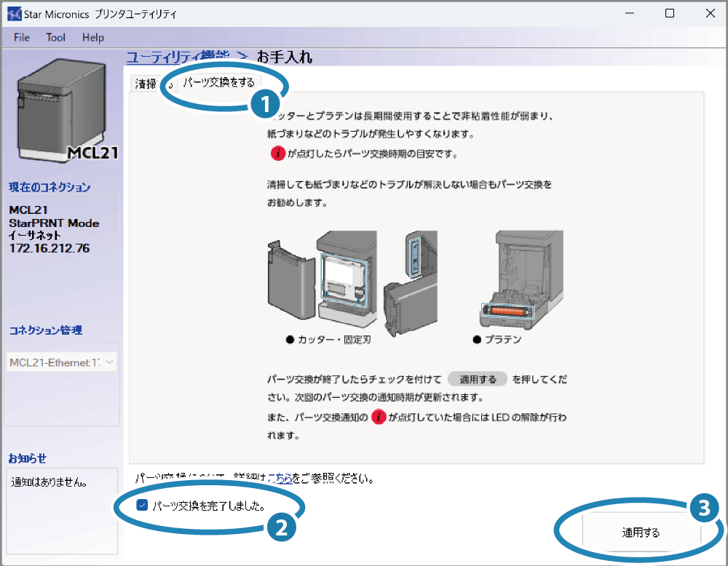The width and height of the screenshot is (728, 566).
Task: Click the red info icon after 'パーツ交換通知の'
Action: [x=379, y=417]
